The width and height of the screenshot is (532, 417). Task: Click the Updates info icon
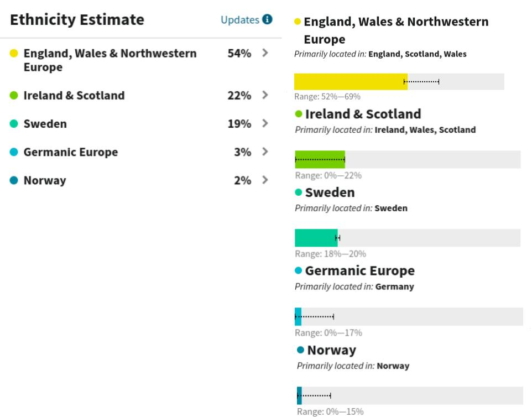point(267,19)
